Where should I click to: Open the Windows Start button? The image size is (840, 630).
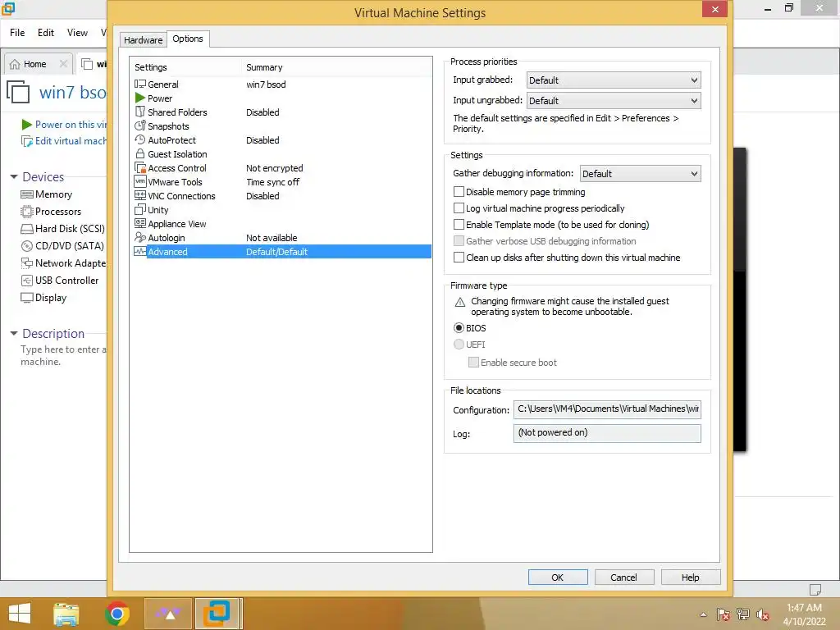[20, 614]
